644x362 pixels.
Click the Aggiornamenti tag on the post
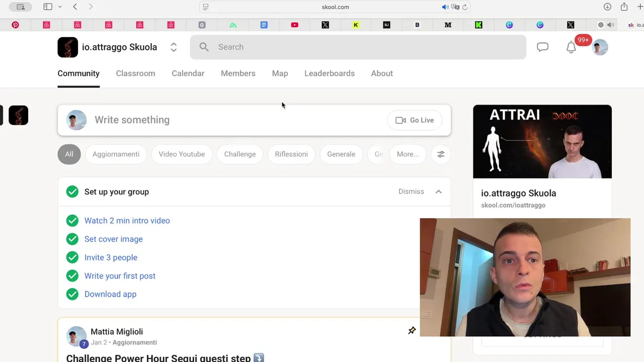[135, 342]
